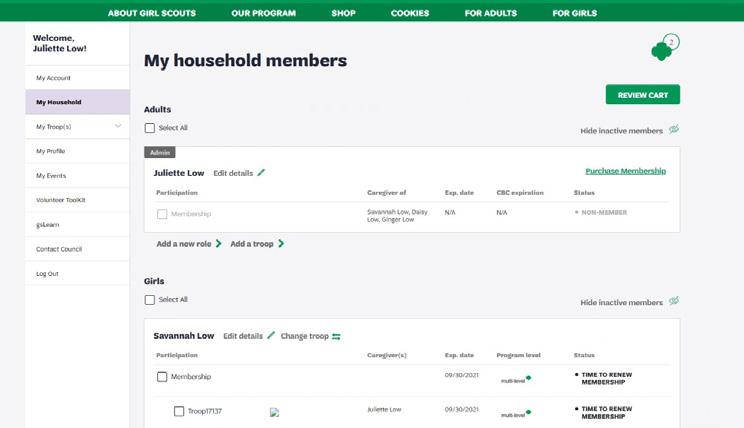The height and width of the screenshot is (428, 744).
Task: Click Add a troop link
Action: click(252, 244)
